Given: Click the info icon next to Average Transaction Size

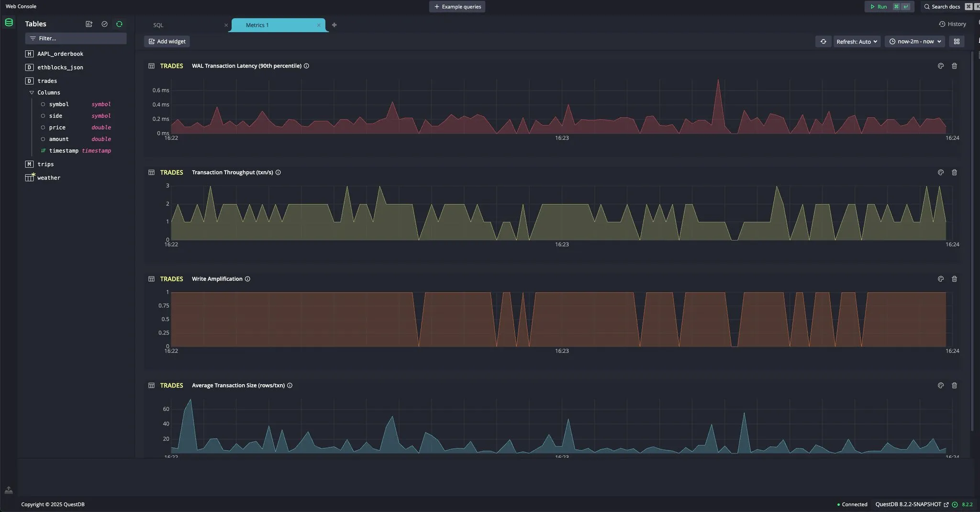Looking at the screenshot, I should [x=290, y=385].
